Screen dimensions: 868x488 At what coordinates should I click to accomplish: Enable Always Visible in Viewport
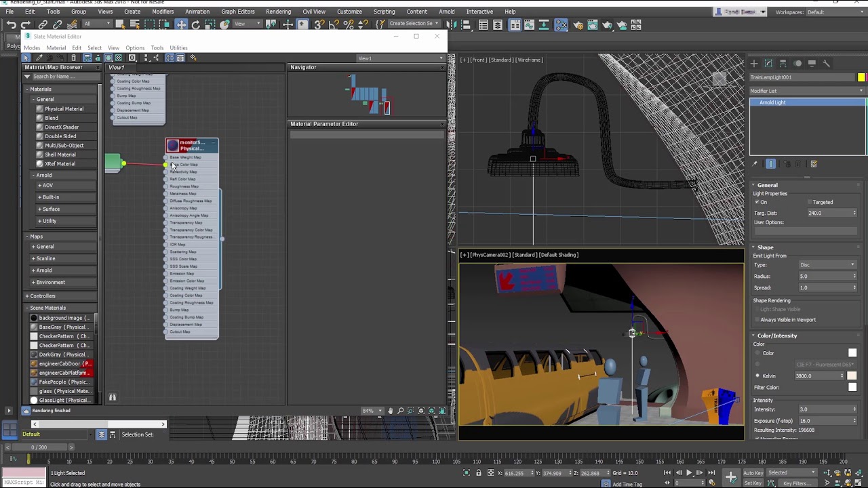pyautogui.click(x=757, y=320)
